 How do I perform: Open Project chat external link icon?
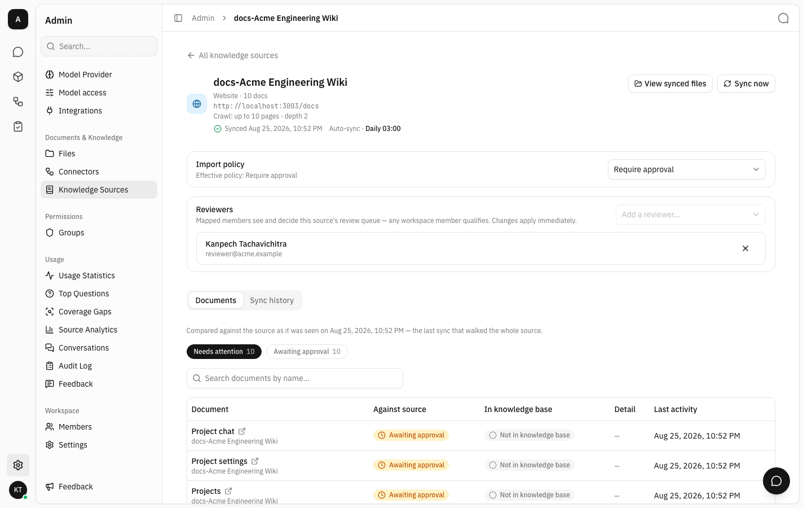tap(242, 431)
